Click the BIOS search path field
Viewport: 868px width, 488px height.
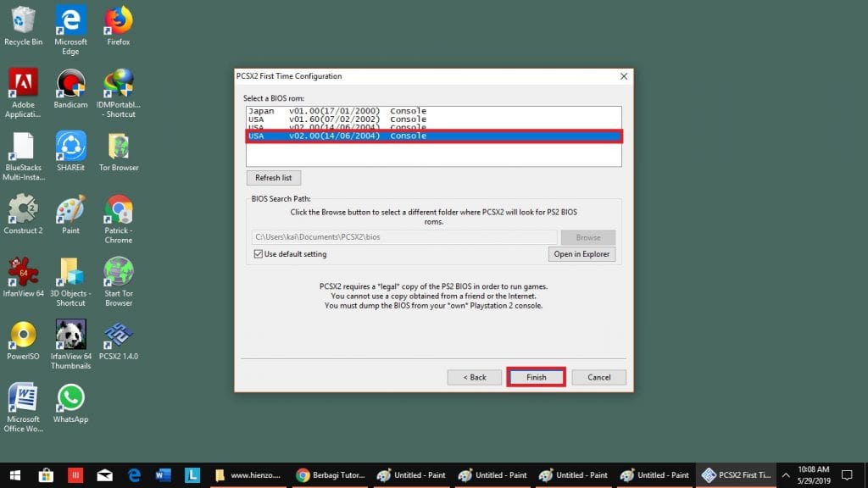(404, 237)
